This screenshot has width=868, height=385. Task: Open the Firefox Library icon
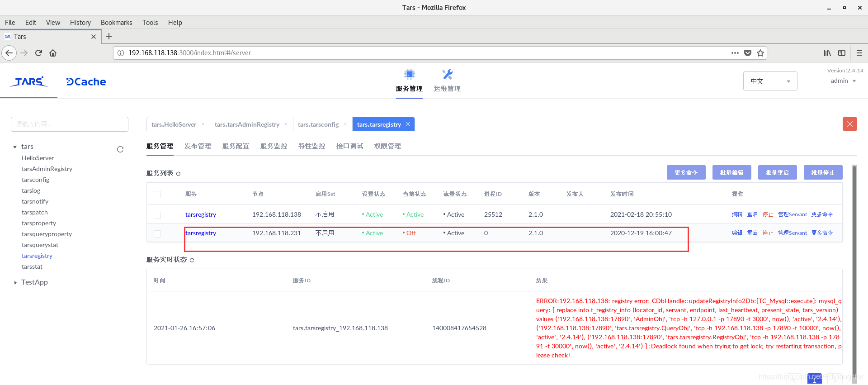coord(827,53)
